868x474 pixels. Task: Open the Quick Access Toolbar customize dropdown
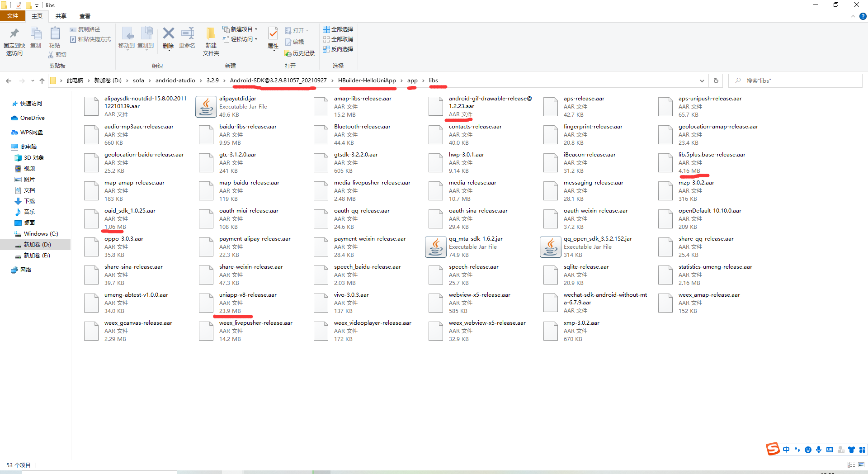(37, 5)
